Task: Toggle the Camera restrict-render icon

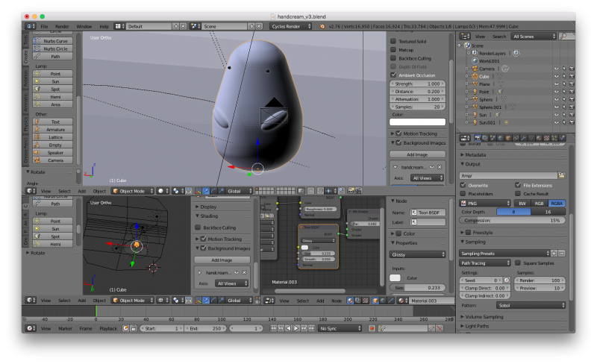Action: coord(572,69)
